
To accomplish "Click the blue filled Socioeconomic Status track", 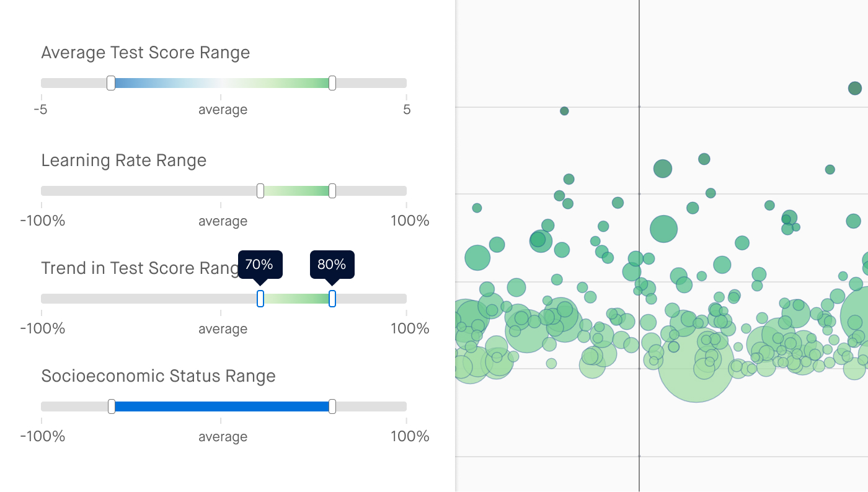I will click(222, 406).
